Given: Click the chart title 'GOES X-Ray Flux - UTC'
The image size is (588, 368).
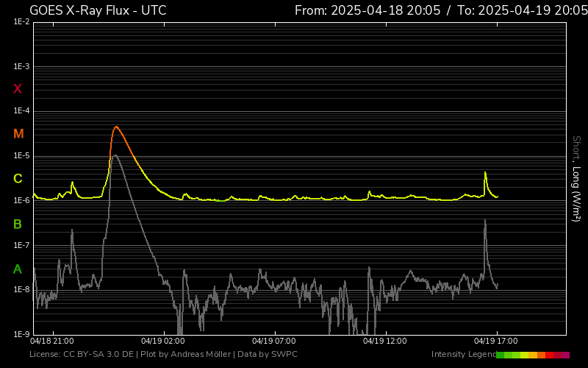Looking at the screenshot, I should [x=98, y=10].
